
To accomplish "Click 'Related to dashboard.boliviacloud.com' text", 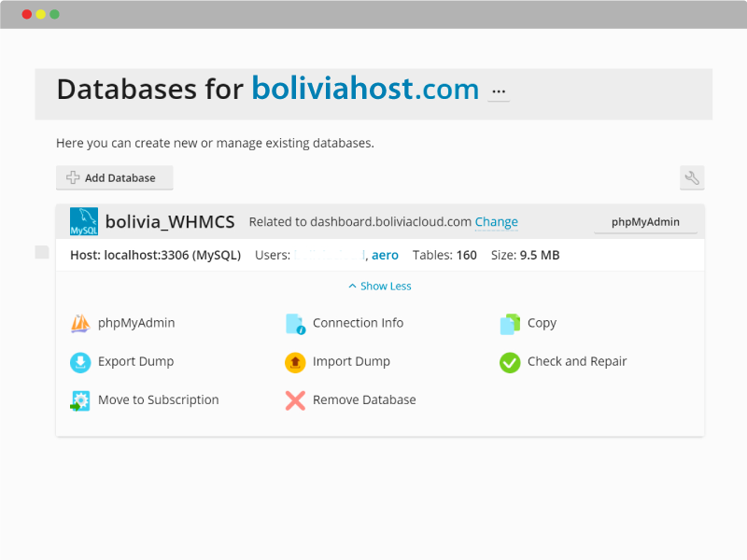I will tap(360, 222).
